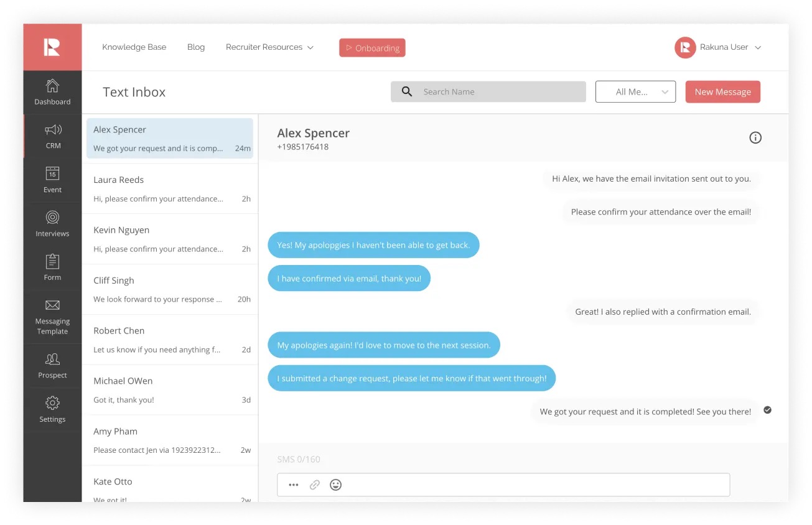Open the Blog menu item
This screenshot has width=812, height=525.
point(196,47)
